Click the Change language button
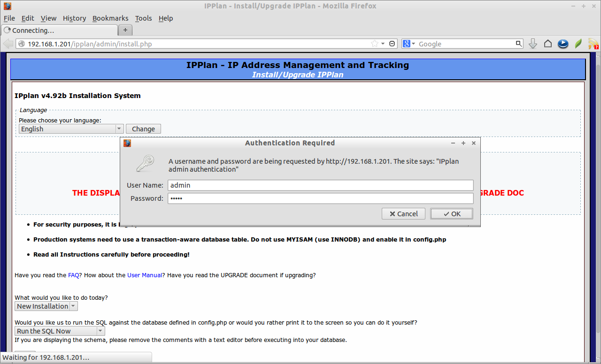This screenshot has width=601, height=364. [143, 129]
